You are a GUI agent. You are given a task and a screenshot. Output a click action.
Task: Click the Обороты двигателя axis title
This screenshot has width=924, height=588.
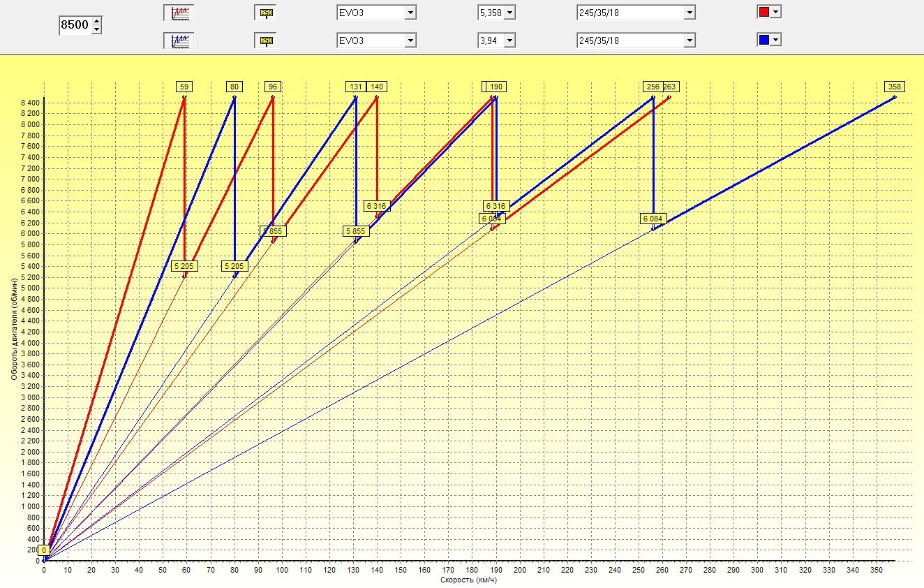click(14, 328)
